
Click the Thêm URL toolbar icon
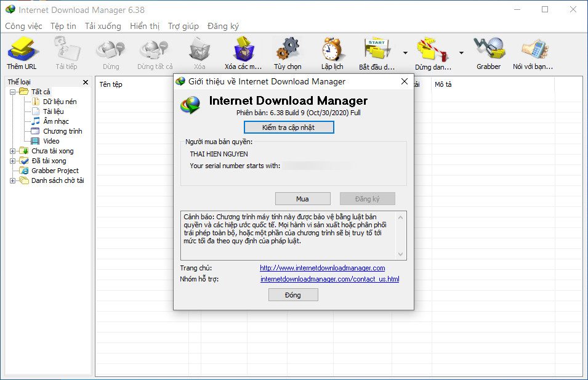pyautogui.click(x=22, y=49)
